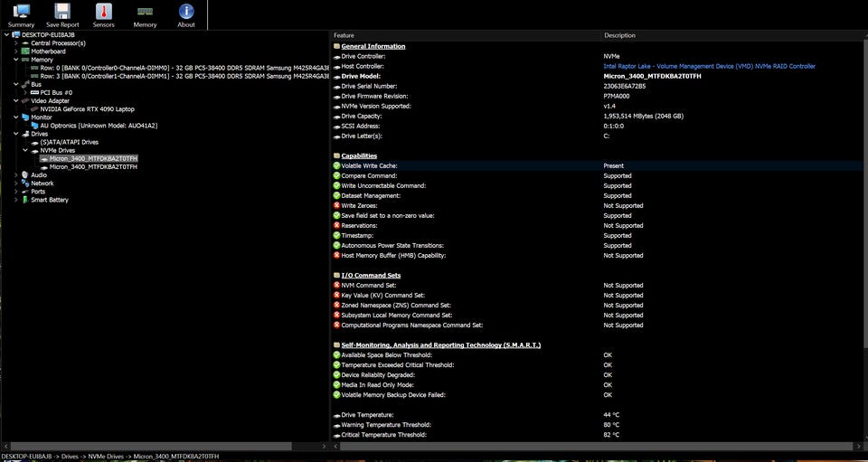Open the About info icon
Screen dimensions: 868x462
click(x=186, y=11)
